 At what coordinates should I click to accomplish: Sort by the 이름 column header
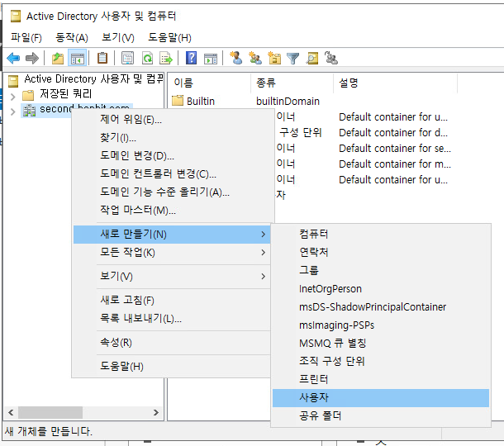210,83
